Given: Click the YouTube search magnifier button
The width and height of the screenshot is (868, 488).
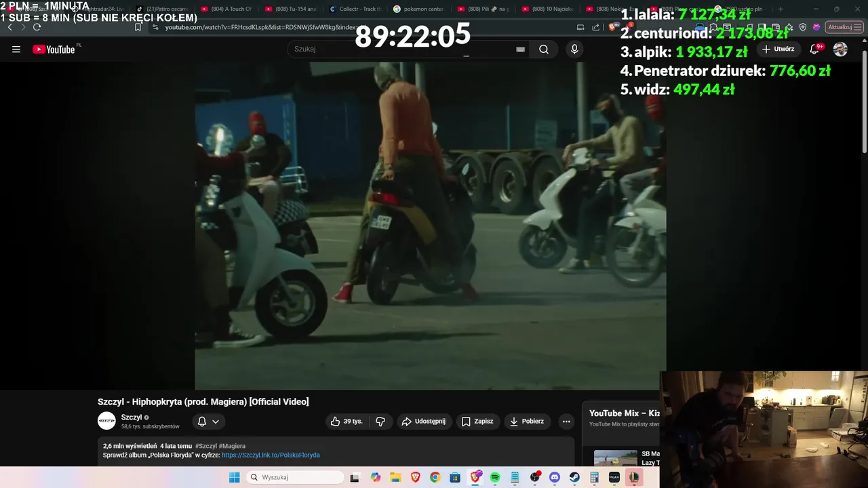Looking at the screenshot, I should (x=544, y=49).
